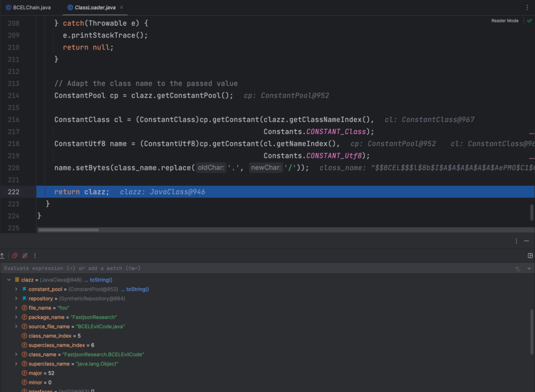This screenshot has width=535, height=392.
Task: Click the field icon beside source_file_name
Action: click(24, 326)
